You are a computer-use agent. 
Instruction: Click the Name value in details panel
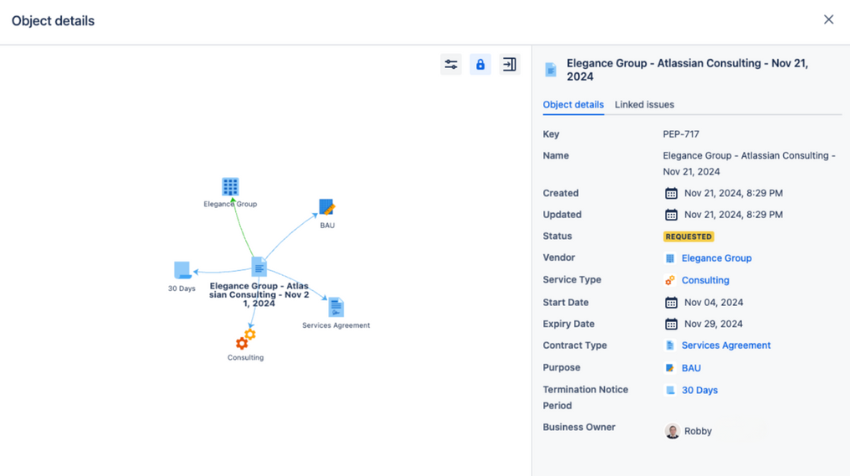point(749,164)
